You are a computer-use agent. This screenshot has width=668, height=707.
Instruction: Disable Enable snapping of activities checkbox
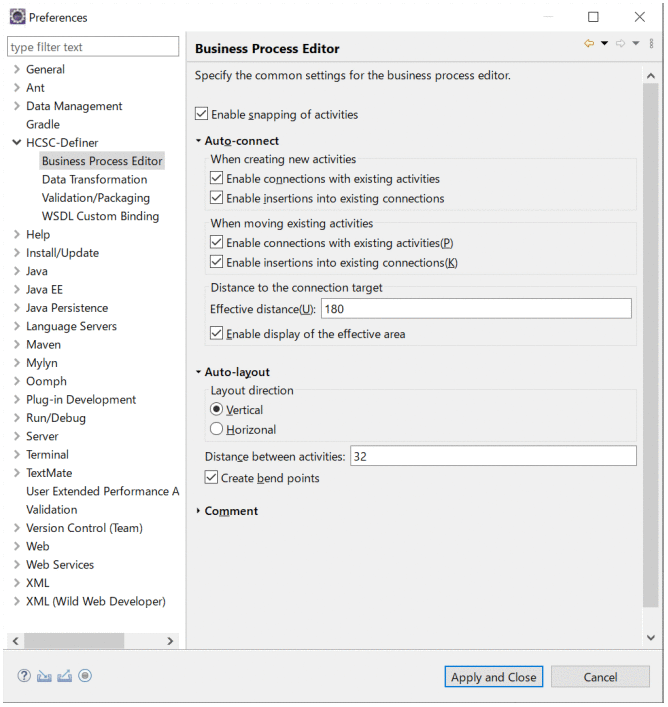202,115
